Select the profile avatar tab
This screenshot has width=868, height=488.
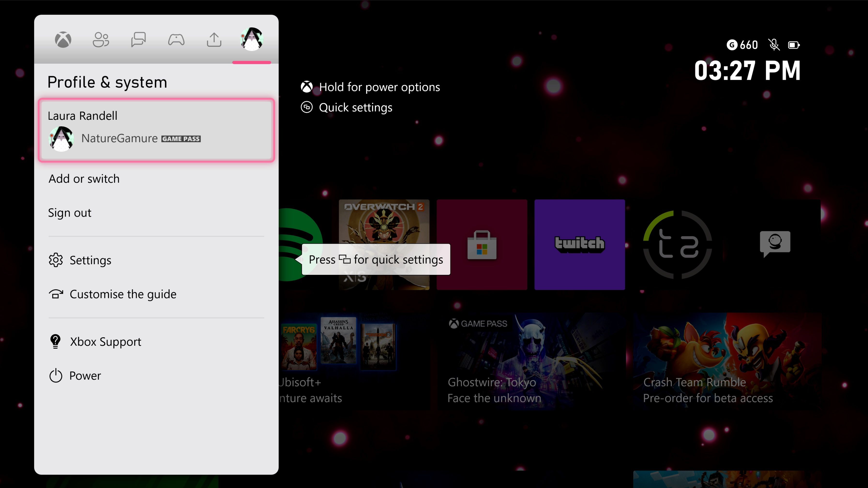click(x=251, y=39)
